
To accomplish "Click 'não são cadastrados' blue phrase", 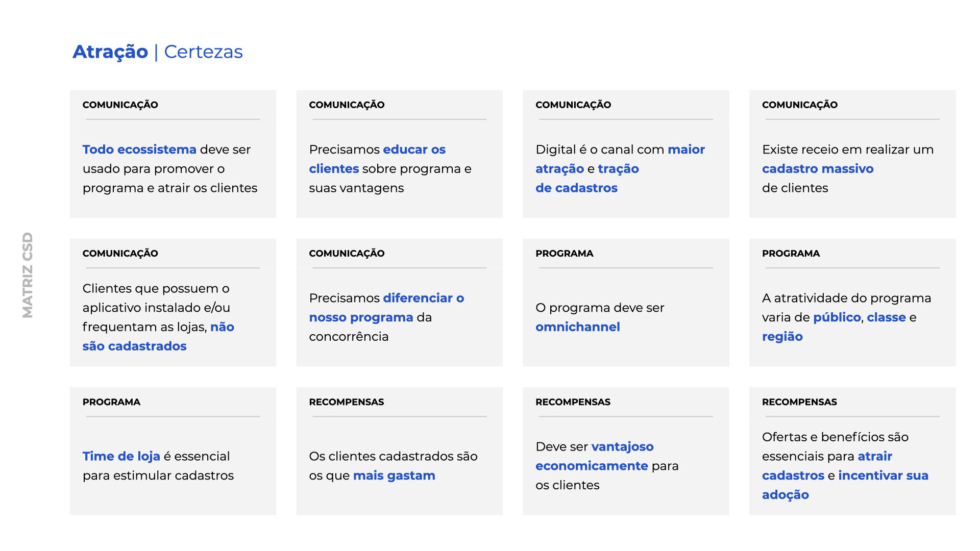I will pos(134,346).
